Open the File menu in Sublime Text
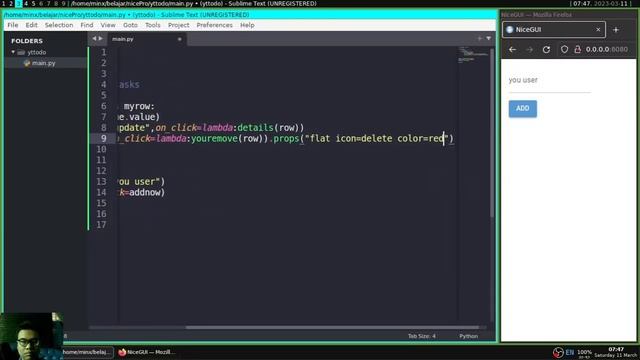640x360 pixels. (13, 25)
